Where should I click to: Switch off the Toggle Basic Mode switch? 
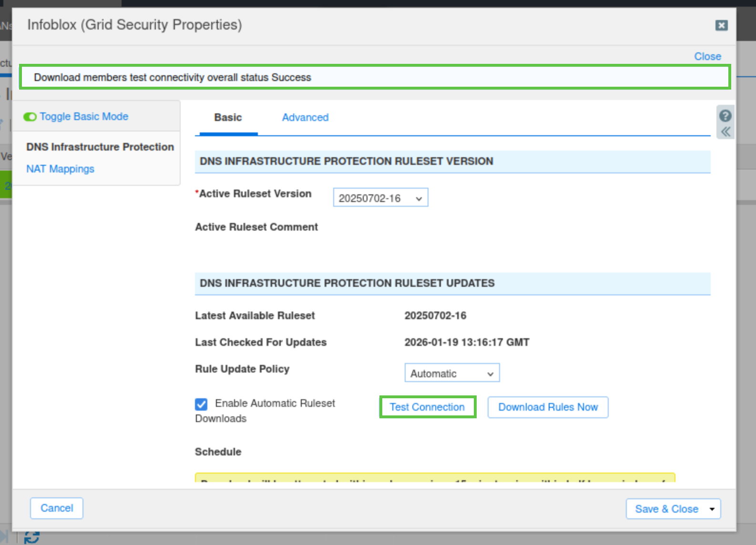30,117
